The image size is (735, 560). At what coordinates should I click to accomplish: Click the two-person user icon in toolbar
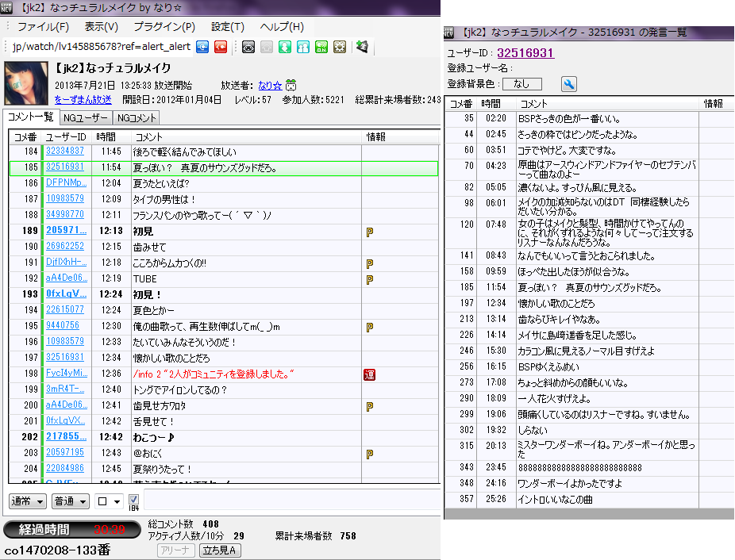tap(303, 46)
